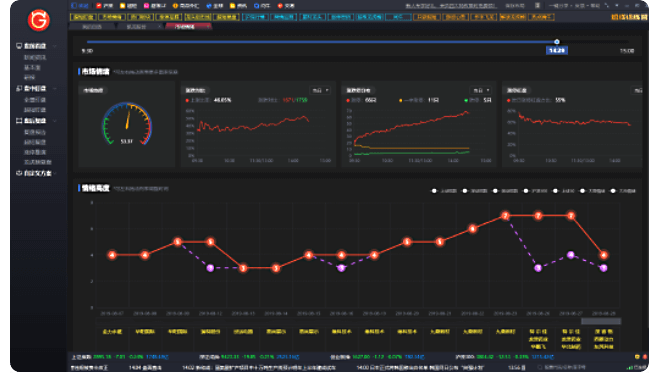Viewport: 659px width, 373px height.
Task: Click the gear icon of last sidebar section
Action: (19, 173)
